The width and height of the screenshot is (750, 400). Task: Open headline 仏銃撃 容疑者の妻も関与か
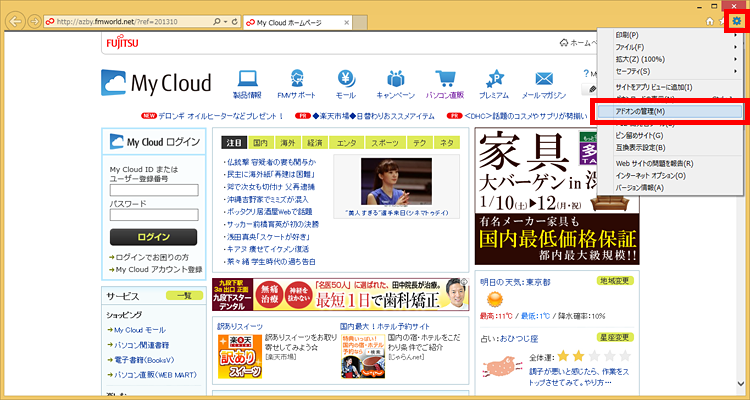(x=270, y=162)
